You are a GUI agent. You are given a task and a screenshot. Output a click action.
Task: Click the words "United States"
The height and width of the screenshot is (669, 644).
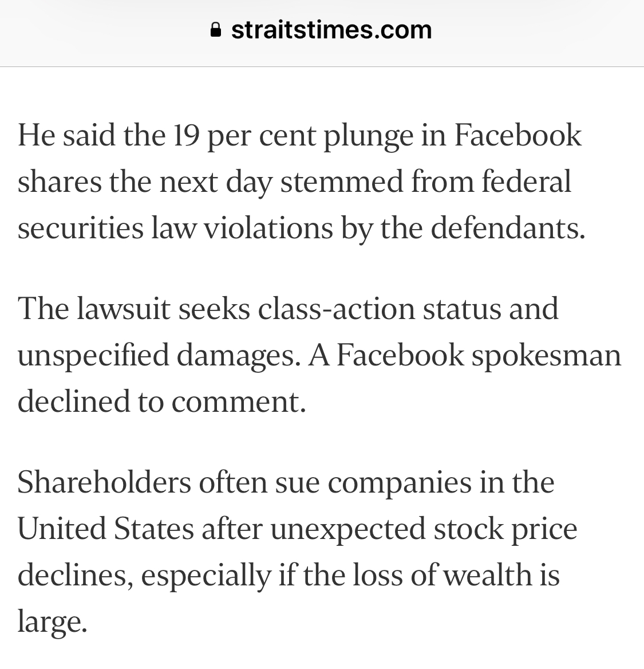pyautogui.click(x=106, y=529)
